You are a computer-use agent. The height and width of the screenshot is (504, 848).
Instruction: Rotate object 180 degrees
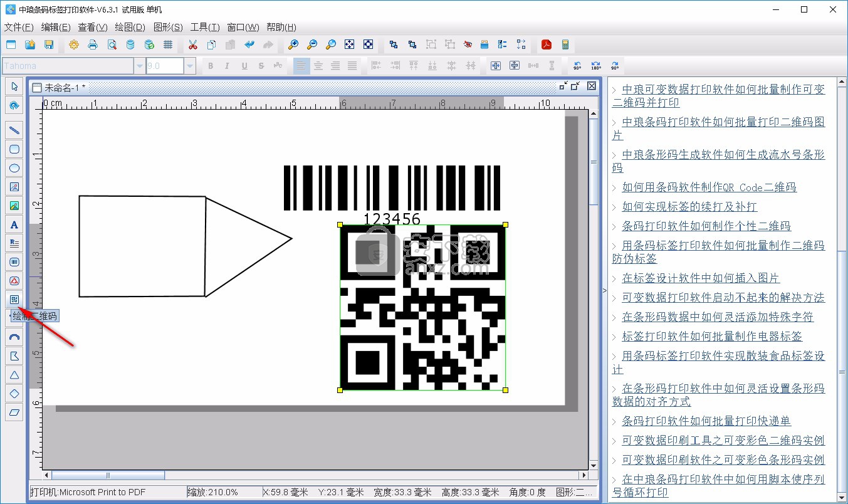pos(596,66)
